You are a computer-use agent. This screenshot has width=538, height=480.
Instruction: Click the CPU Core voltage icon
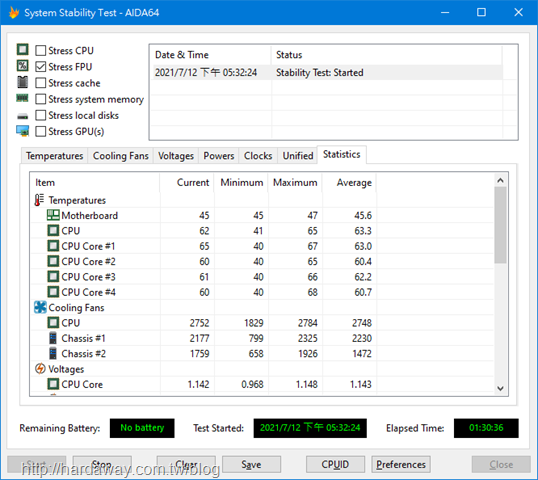53,384
